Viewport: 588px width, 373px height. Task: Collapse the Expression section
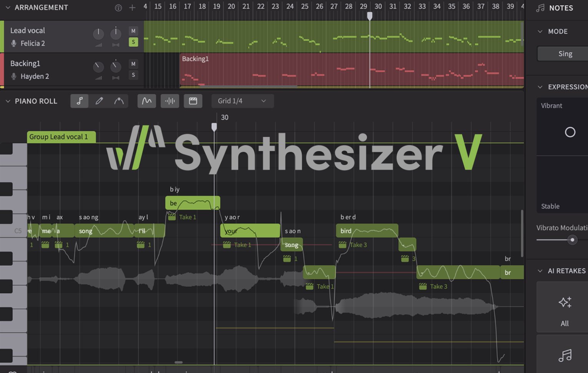[540, 87]
